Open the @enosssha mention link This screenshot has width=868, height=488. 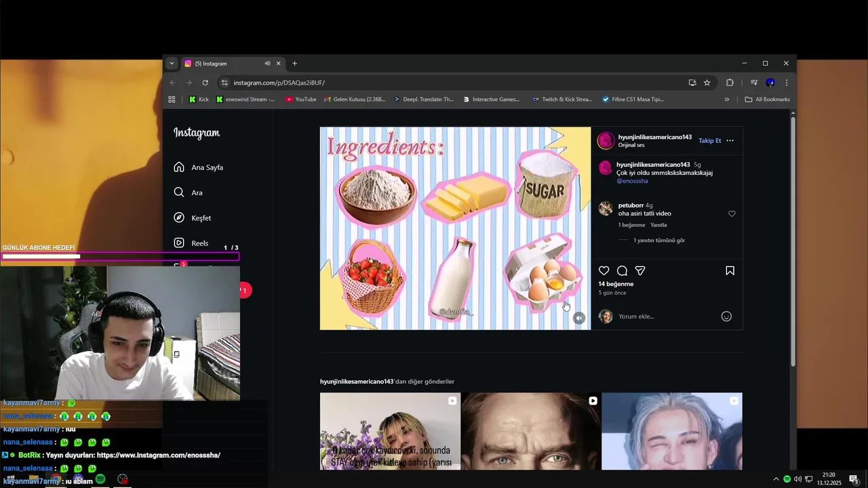tap(632, 181)
